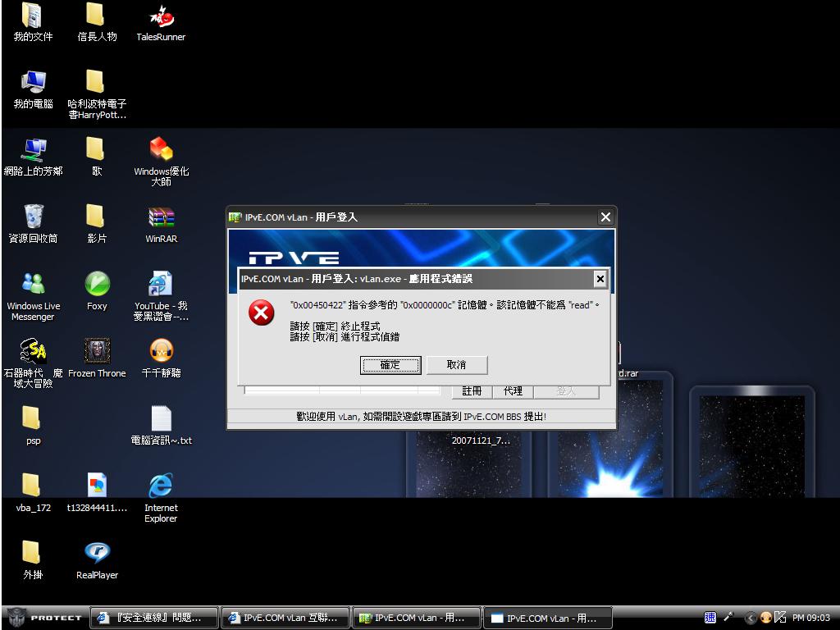Open 千千靜聽 music player icon
Image resolution: width=840 pixels, height=630 pixels.
pos(161,358)
